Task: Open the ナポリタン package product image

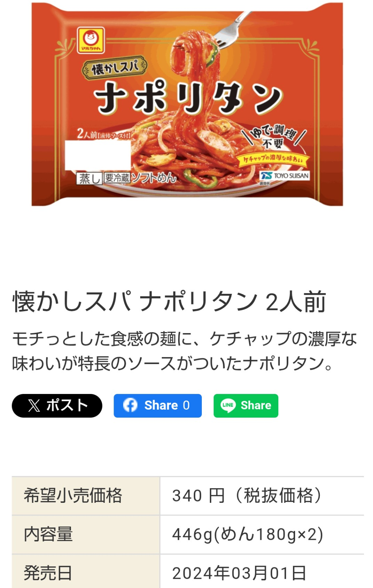Action: pyautogui.click(x=187, y=104)
